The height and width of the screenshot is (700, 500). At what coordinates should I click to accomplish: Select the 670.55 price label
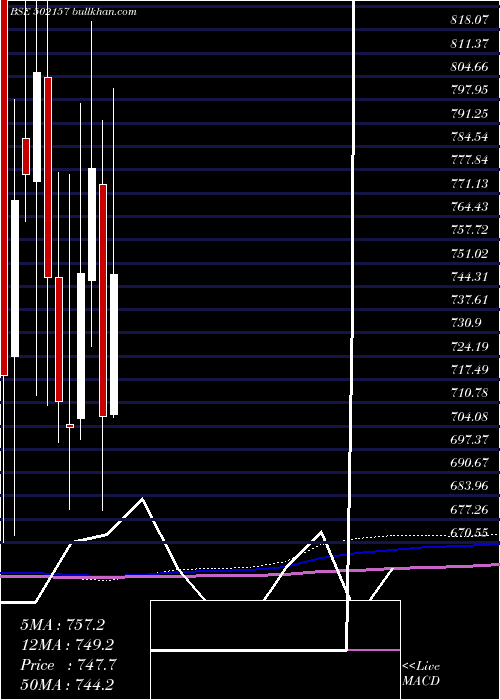pos(469,532)
